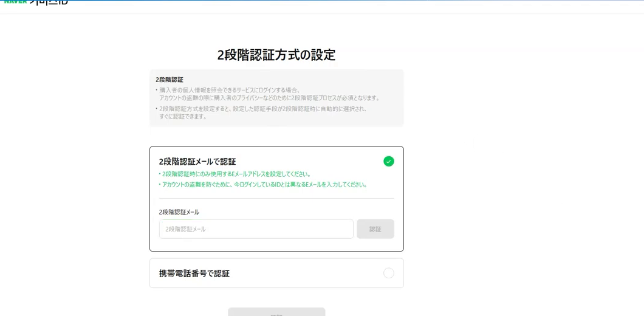
Task: Click the partially visible confirm button at the bottom
Action: point(276,312)
